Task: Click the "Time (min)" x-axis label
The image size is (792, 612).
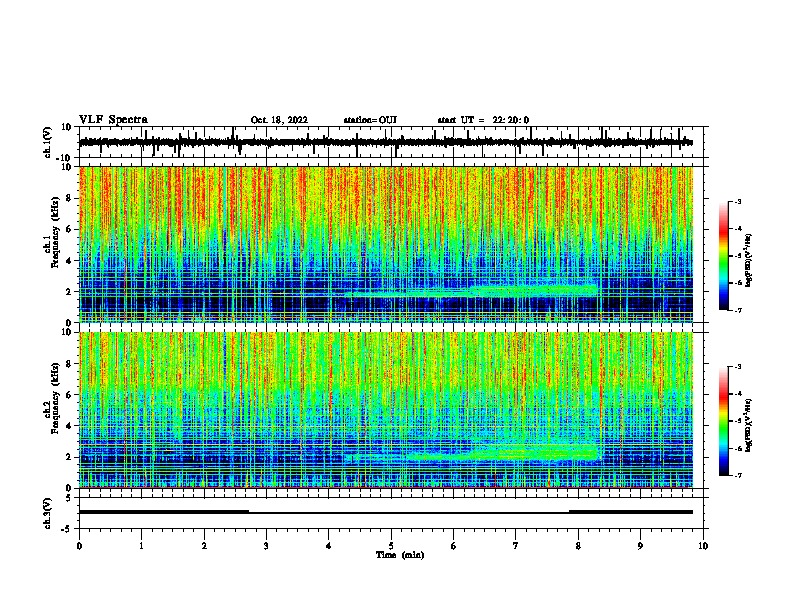Action: pos(400,555)
